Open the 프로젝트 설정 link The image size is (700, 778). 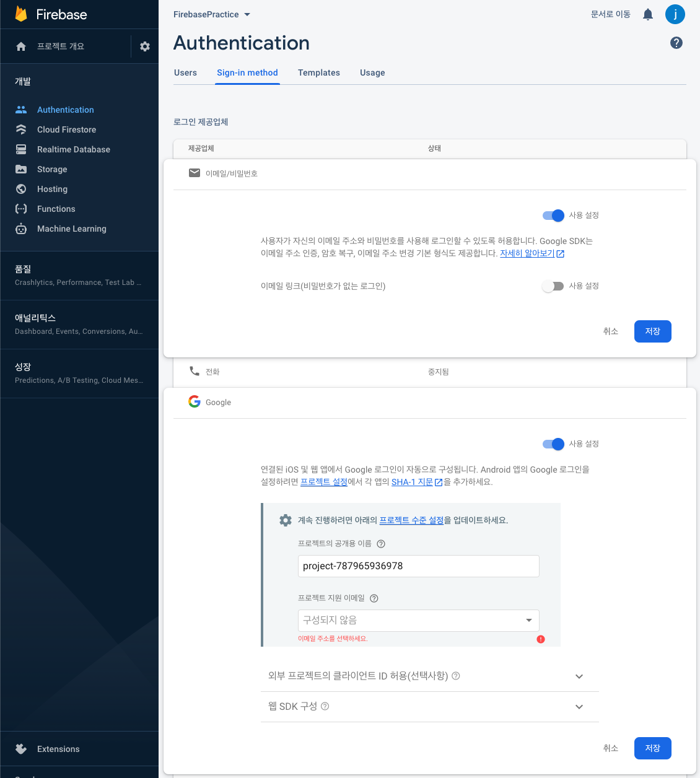click(324, 482)
